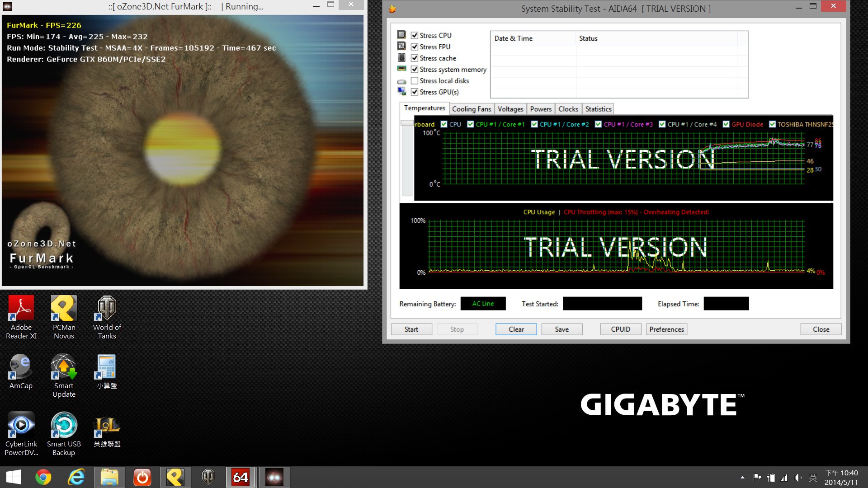This screenshot has width=868, height=488.
Task: Uncheck GPU Diode graph checkbox
Action: [x=726, y=124]
